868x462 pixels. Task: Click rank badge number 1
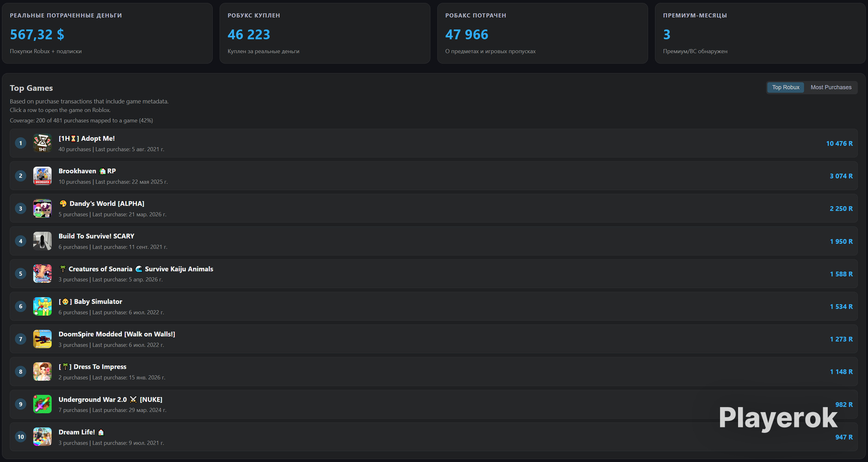[20, 143]
